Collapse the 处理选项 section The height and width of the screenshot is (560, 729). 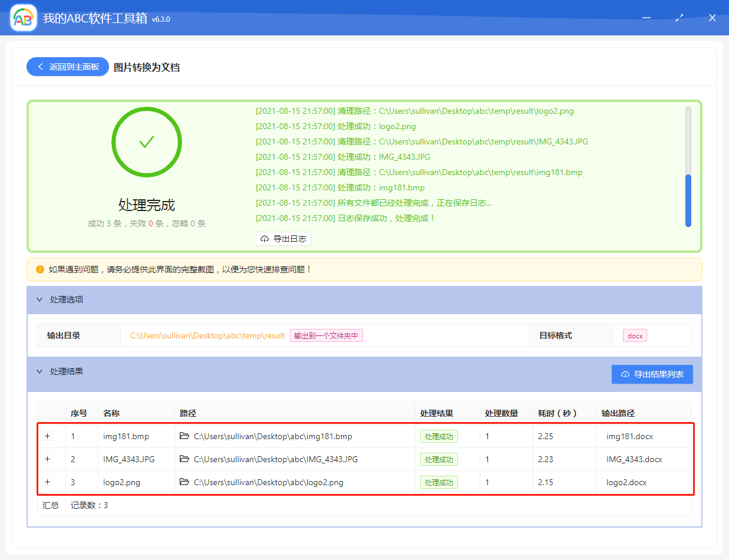click(40, 299)
